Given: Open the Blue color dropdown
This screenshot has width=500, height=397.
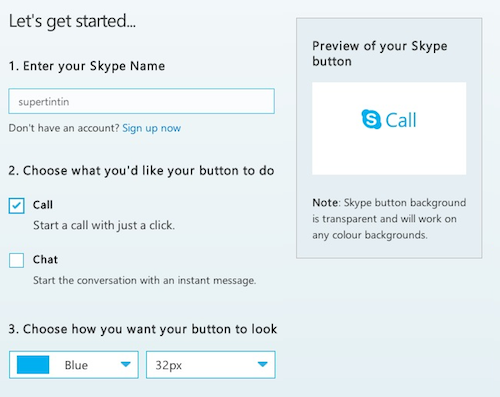Looking at the screenshot, I should tap(74, 365).
